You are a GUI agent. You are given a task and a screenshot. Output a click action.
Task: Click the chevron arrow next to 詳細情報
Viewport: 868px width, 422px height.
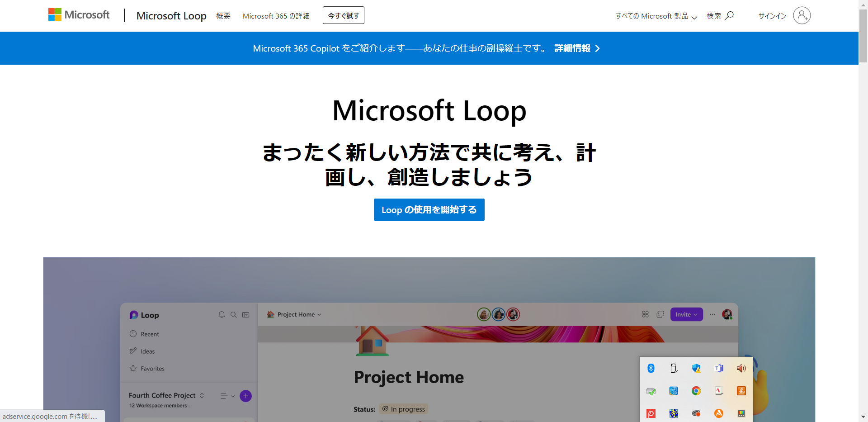pos(598,48)
